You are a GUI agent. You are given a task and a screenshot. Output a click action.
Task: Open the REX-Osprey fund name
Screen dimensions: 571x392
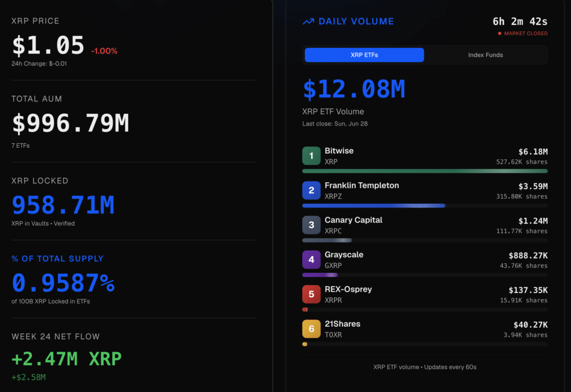point(348,289)
